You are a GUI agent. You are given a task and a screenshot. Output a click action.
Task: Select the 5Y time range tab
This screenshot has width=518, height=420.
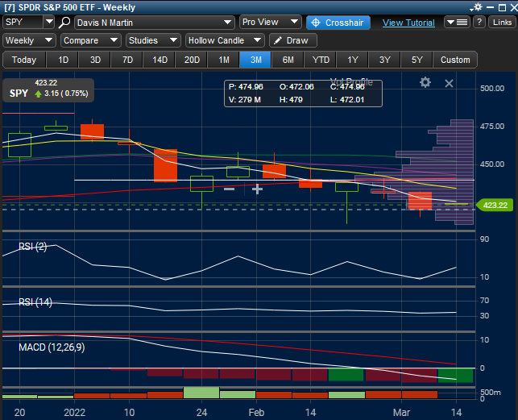point(417,60)
